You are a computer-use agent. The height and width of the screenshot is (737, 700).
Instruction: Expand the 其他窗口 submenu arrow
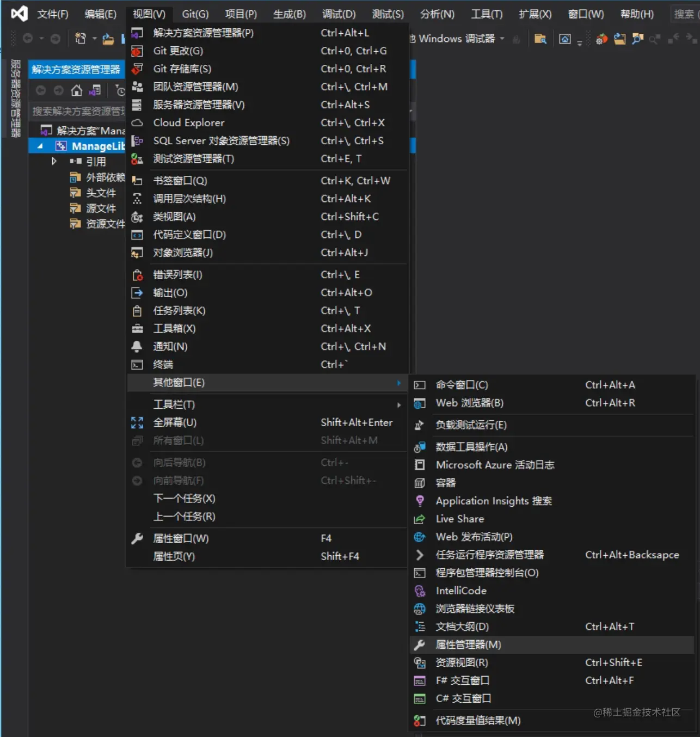click(x=399, y=383)
